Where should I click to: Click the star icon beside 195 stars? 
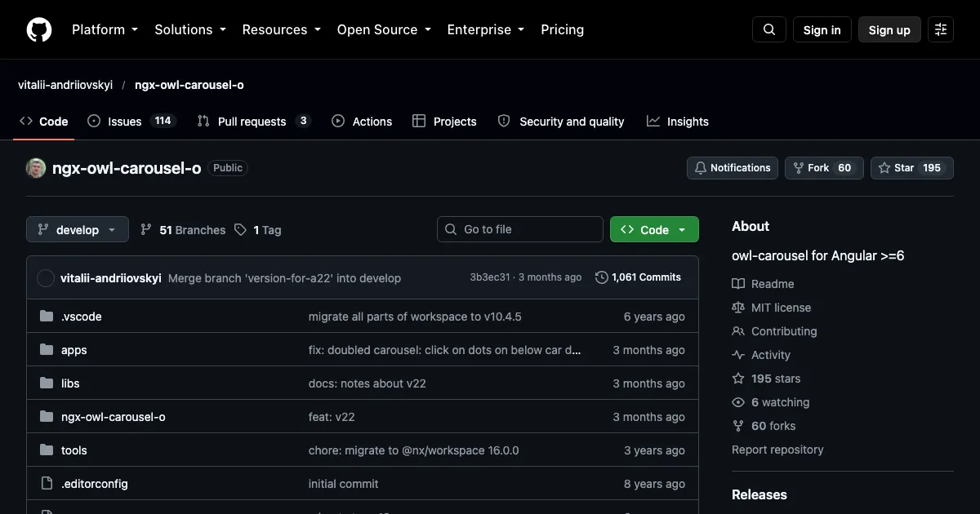pos(738,379)
